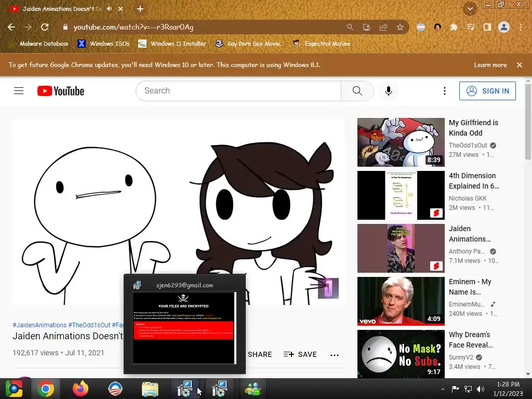Click ransomware window preview thumbnail
This screenshot has width=532, height=399.
[184, 328]
